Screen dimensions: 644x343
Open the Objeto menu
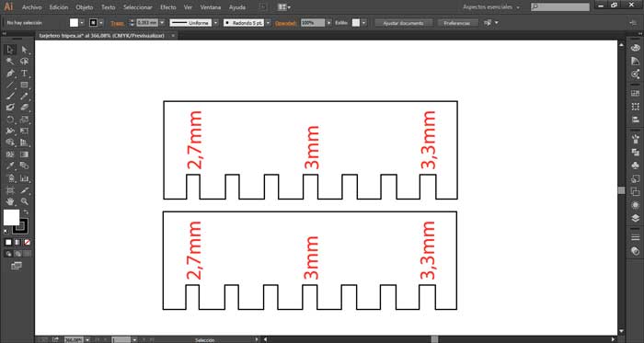(85, 7)
